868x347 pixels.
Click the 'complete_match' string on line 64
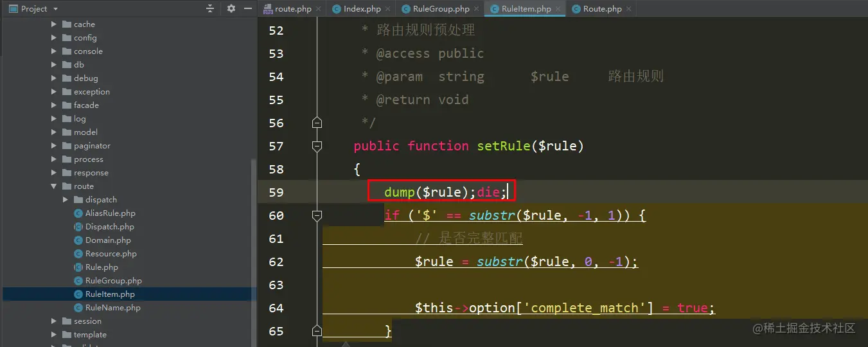585,308
